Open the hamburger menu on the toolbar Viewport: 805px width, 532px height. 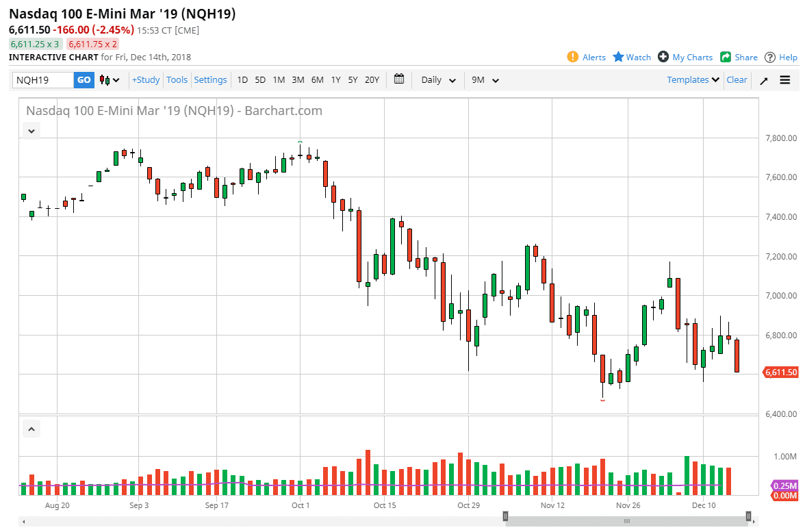[x=784, y=80]
